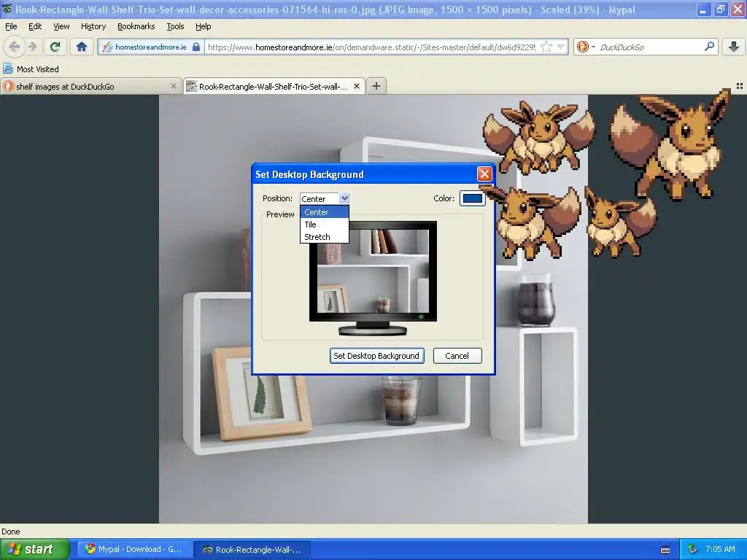The width and height of the screenshot is (747, 560).
Task: Cancel the Set Desktop Background dialog
Action: pos(457,356)
